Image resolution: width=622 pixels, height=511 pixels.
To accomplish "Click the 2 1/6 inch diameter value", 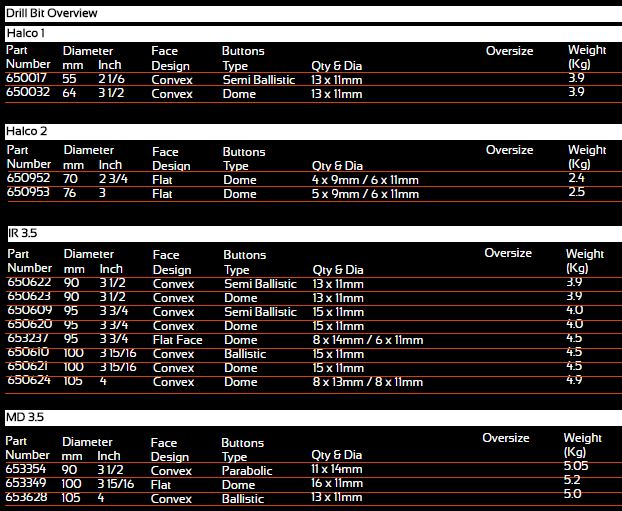I will (x=110, y=79).
